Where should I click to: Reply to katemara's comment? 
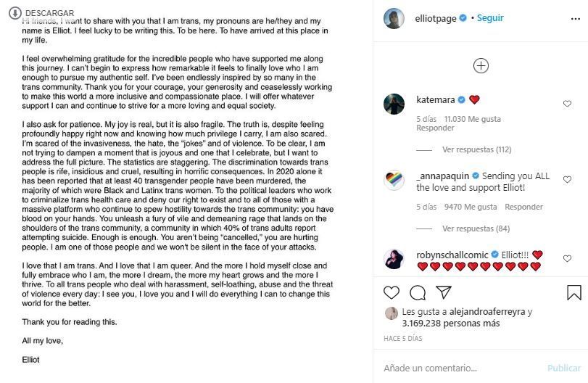pyautogui.click(x=435, y=128)
